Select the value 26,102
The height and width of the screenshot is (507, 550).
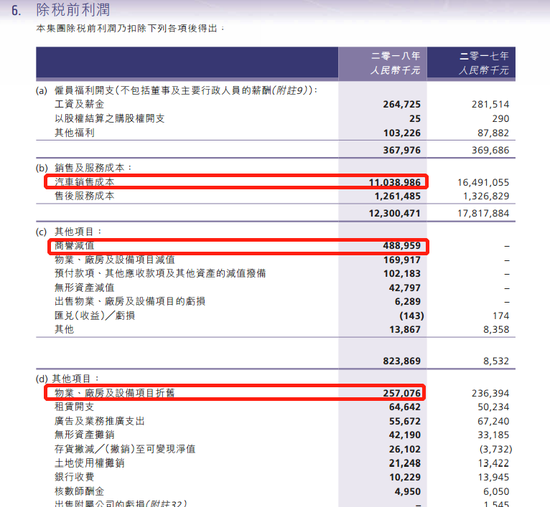click(x=404, y=449)
